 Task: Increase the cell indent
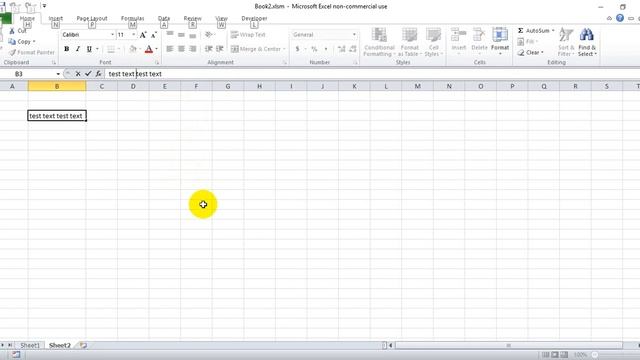[220, 49]
